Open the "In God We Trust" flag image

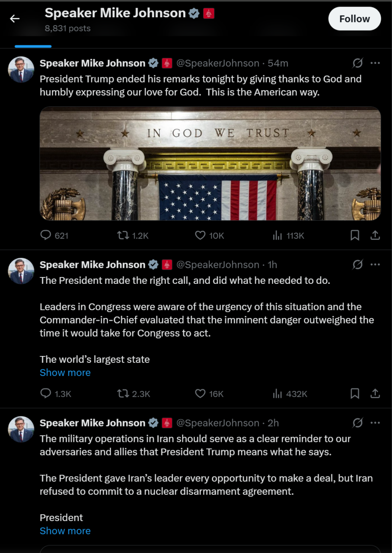point(210,163)
